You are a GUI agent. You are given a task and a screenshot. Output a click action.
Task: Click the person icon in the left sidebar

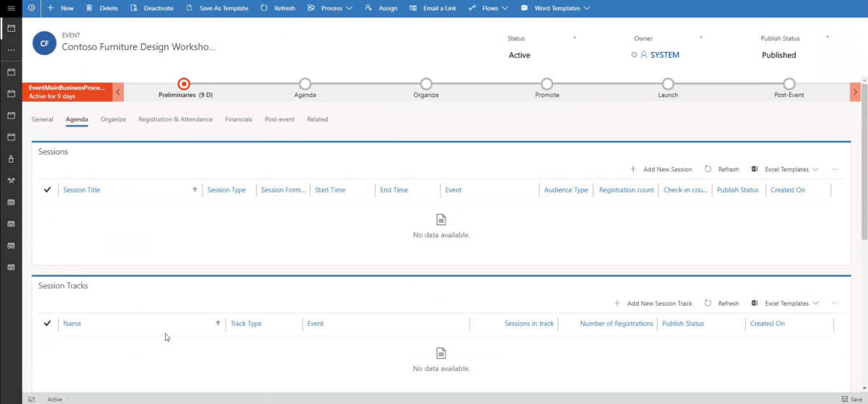point(11,159)
